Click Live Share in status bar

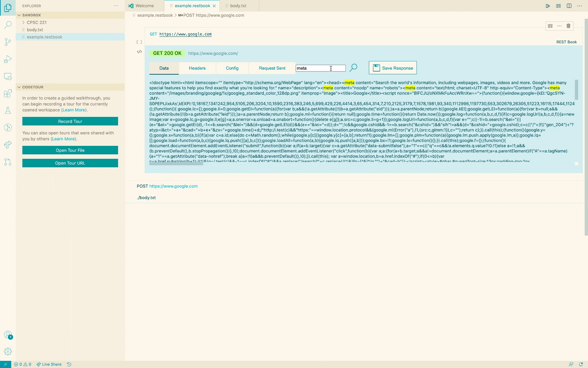click(49, 364)
